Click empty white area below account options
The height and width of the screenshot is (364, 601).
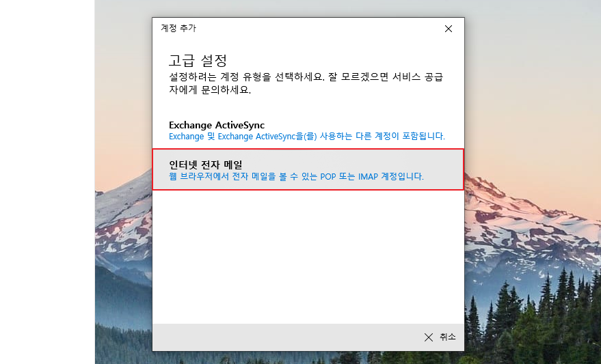308,260
